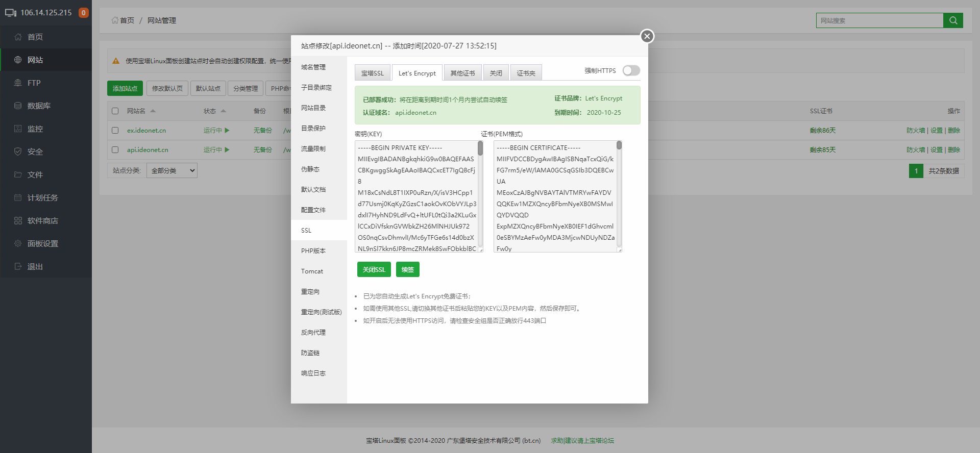Open 子目录绑定 in dialog menu
Viewport: 980px width, 453px height.
[319, 87]
